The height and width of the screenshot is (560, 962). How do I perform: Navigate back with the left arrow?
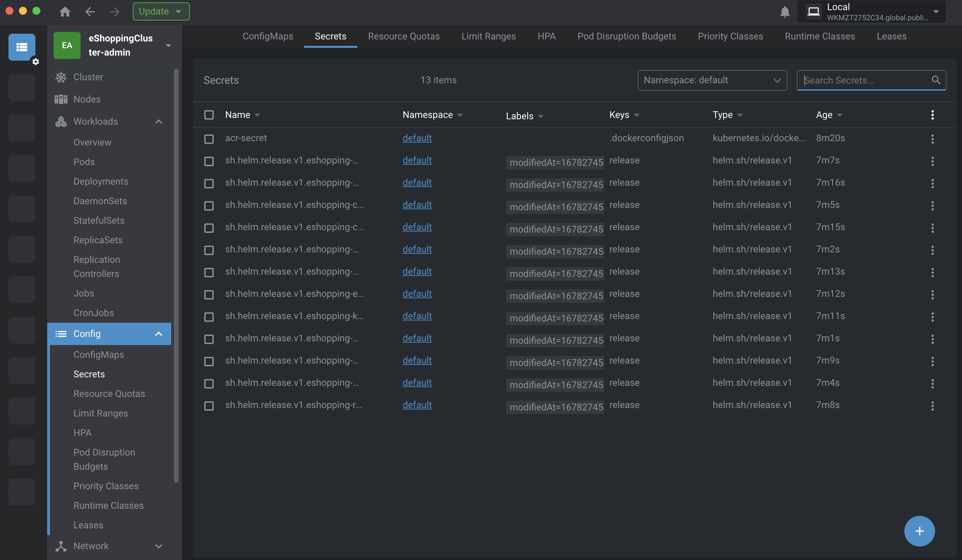click(x=90, y=11)
